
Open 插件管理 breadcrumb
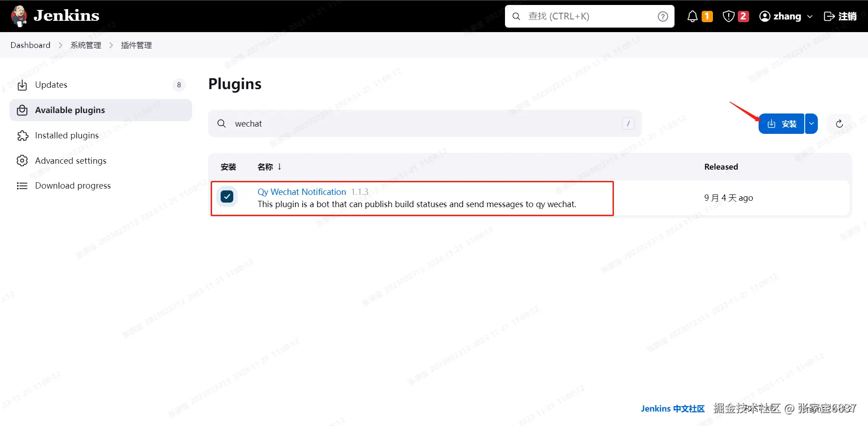coord(137,45)
